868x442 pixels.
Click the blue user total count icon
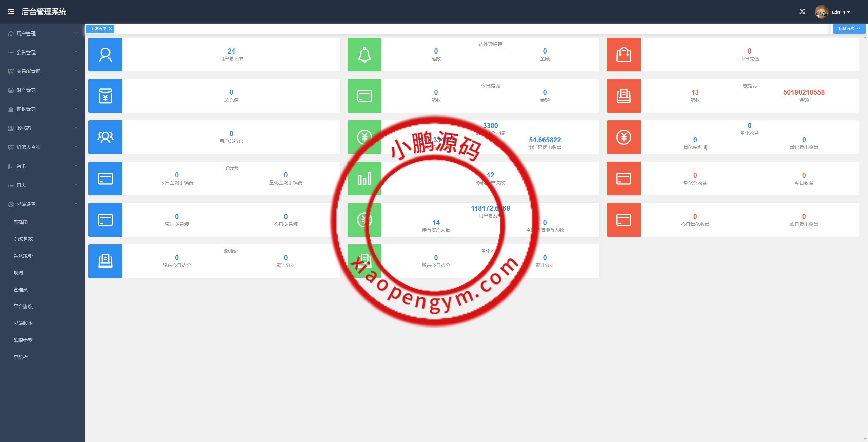click(x=105, y=55)
